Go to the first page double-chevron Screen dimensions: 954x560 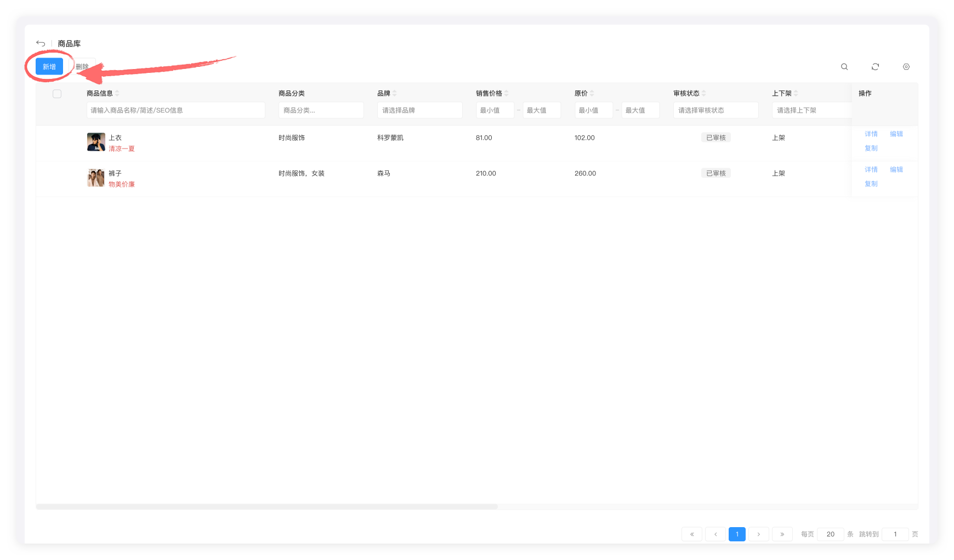click(x=692, y=534)
